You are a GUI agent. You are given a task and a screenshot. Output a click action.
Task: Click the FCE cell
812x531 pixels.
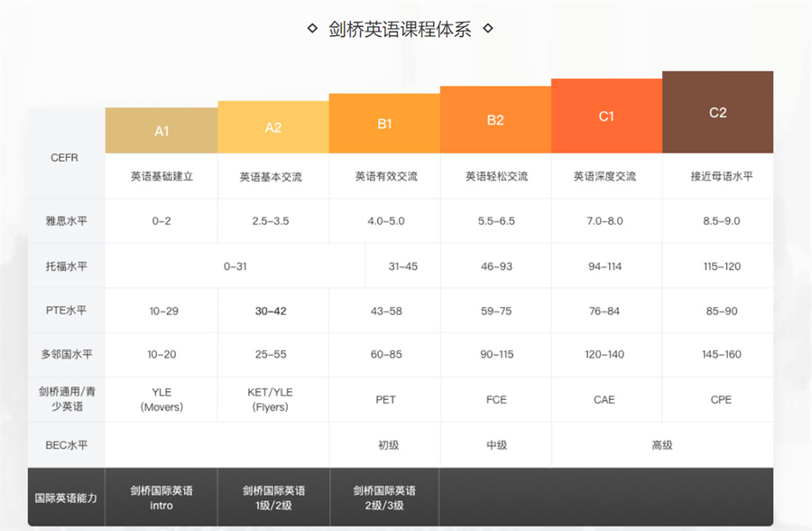pyautogui.click(x=496, y=400)
